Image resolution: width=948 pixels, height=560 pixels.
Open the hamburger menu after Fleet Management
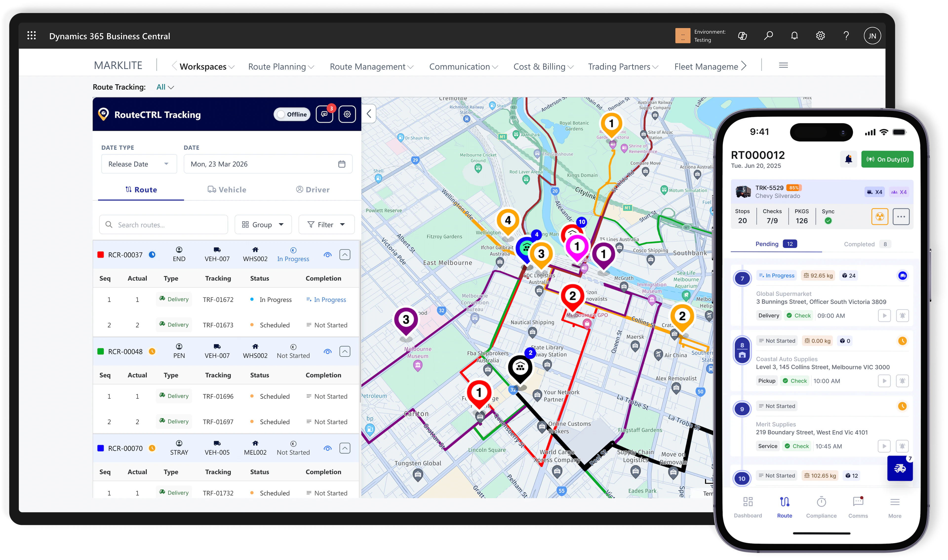[x=784, y=66]
